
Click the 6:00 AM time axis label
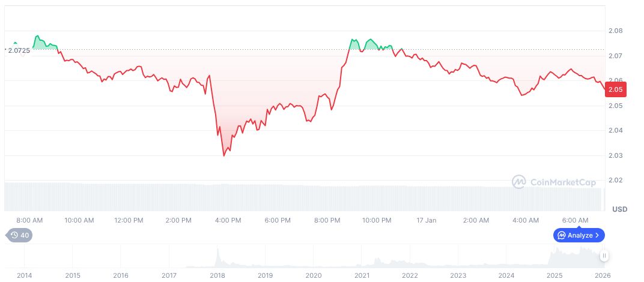point(576,220)
